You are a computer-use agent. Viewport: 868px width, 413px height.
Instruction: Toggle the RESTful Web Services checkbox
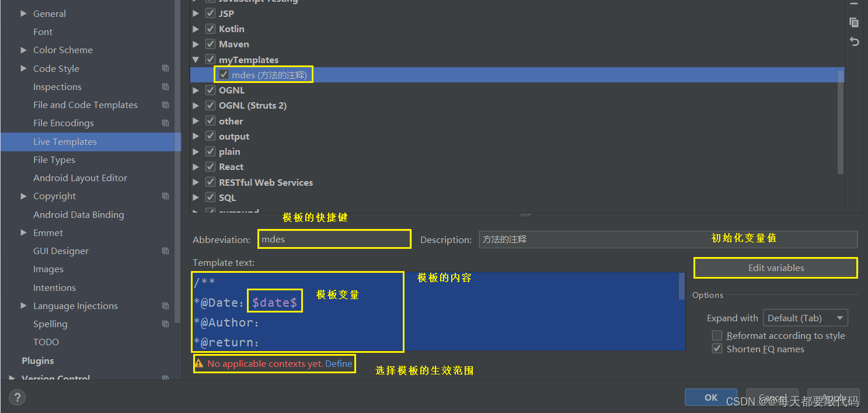point(211,182)
